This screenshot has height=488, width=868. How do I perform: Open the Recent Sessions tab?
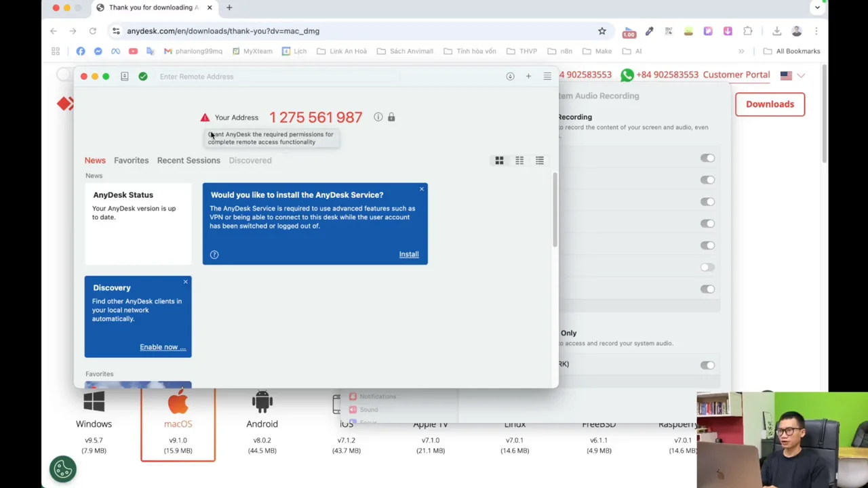pyautogui.click(x=189, y=161)
